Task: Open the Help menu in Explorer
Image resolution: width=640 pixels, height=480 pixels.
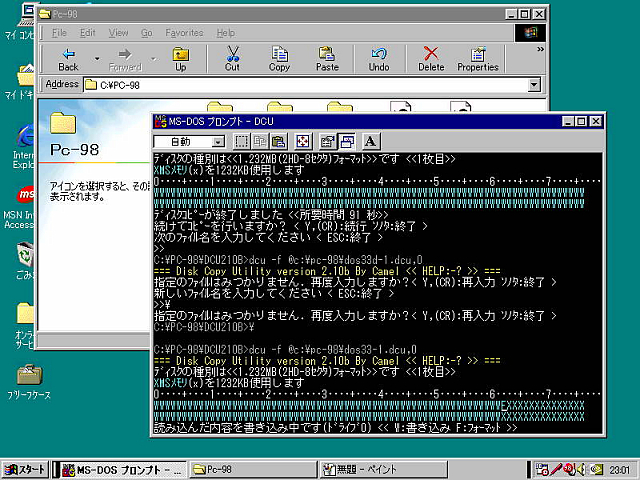Action: (x=225, y=33)
